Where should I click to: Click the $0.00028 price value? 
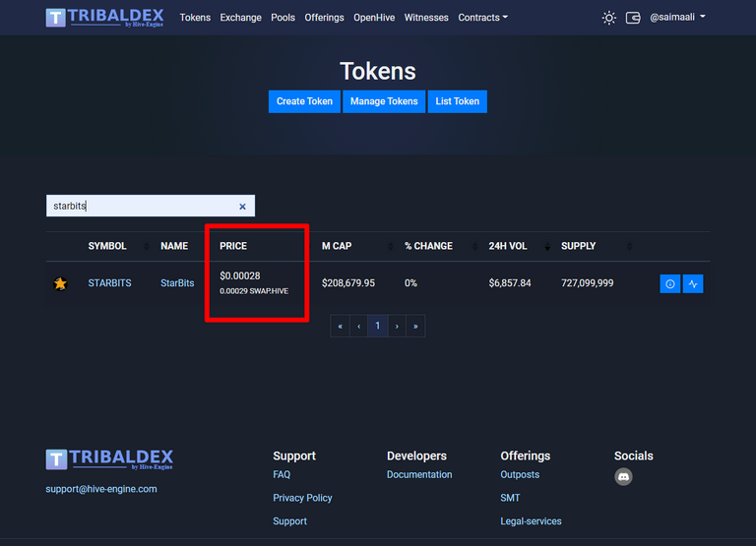point(239,275)
